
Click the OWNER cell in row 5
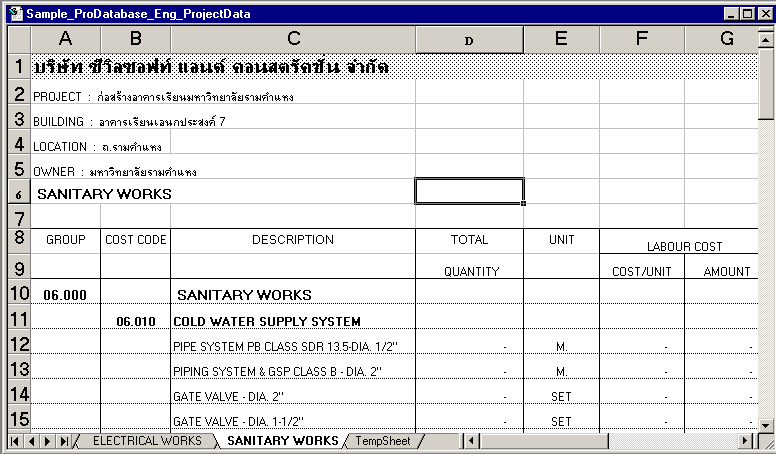coord(115,172)
